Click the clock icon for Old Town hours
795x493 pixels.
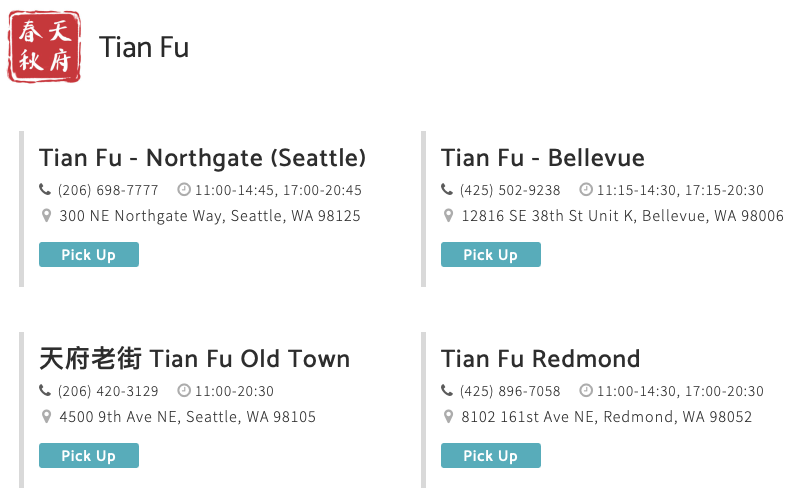point(184,390)
